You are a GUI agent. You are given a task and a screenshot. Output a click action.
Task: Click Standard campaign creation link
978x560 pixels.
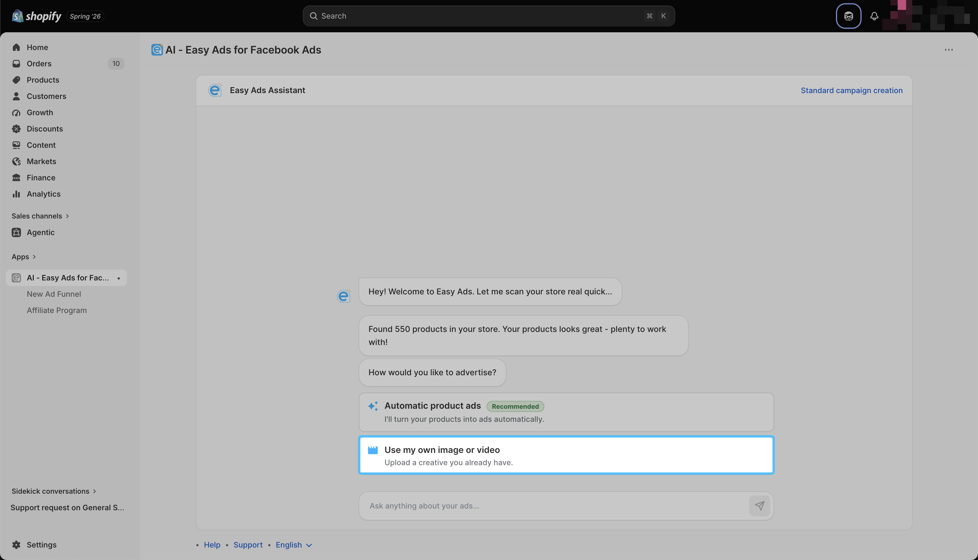851,90
